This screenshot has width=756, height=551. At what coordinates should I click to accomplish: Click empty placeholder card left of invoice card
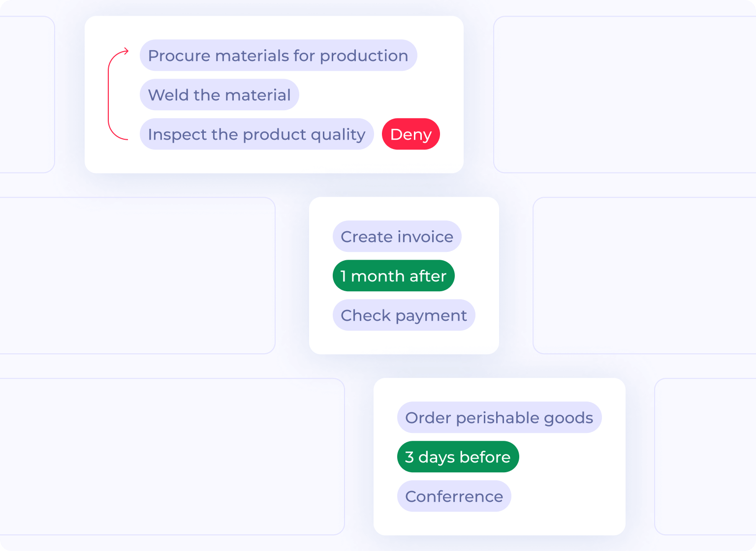click(x=137, y=275)
